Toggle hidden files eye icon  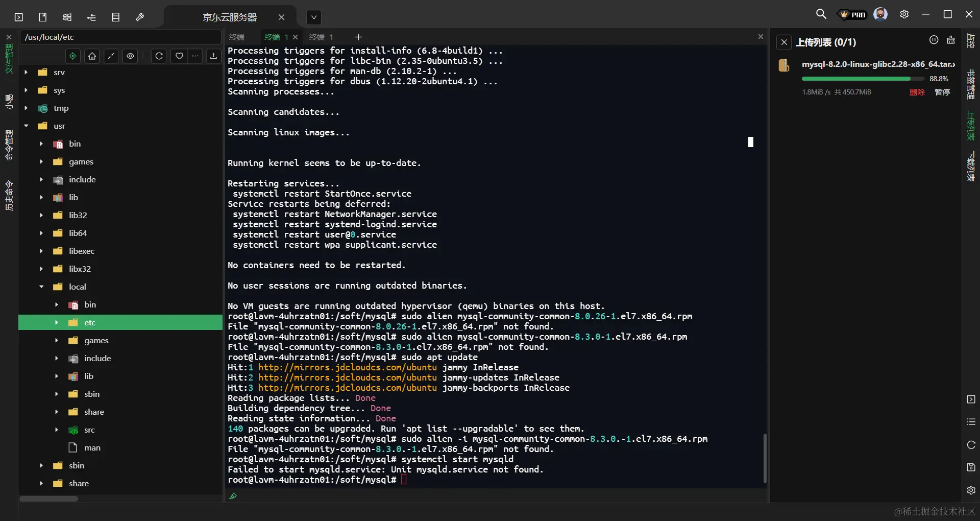131,56
